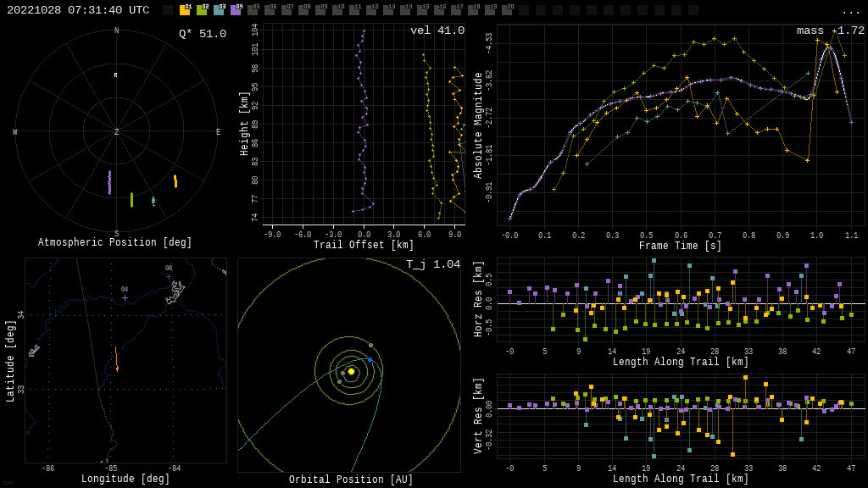
Task: Click station 08 cross marker on map
Action: [169, 276]
